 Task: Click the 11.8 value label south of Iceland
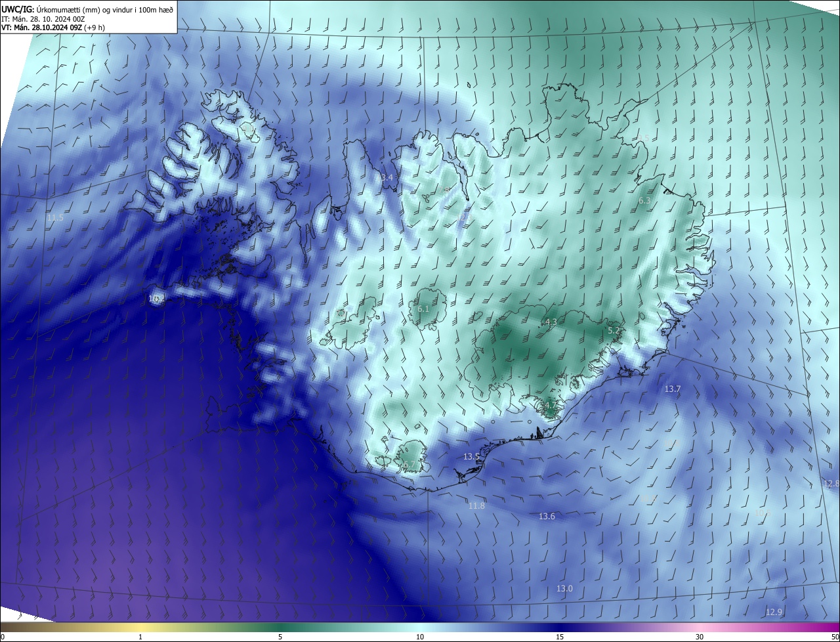pyautogui.click(x=476, y=506)
